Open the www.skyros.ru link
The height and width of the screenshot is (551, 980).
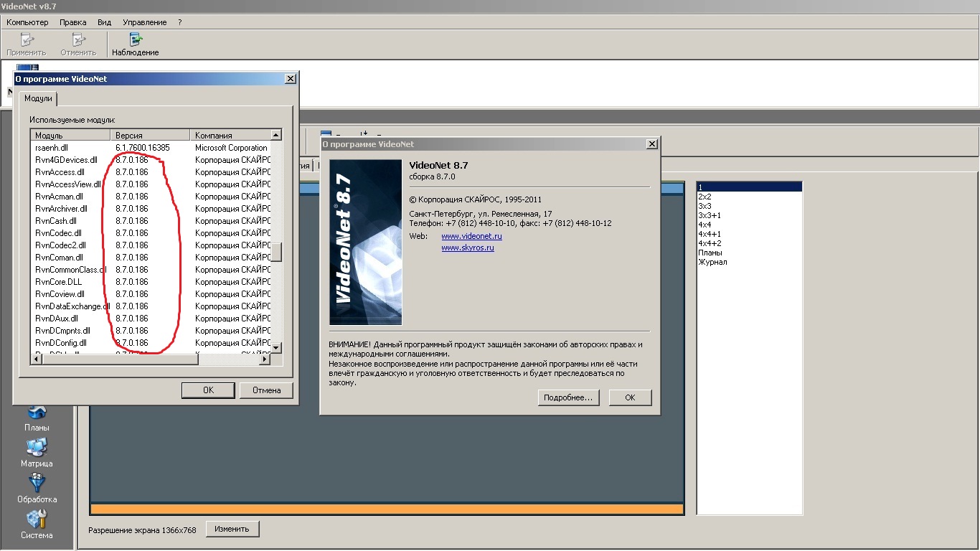467,248
